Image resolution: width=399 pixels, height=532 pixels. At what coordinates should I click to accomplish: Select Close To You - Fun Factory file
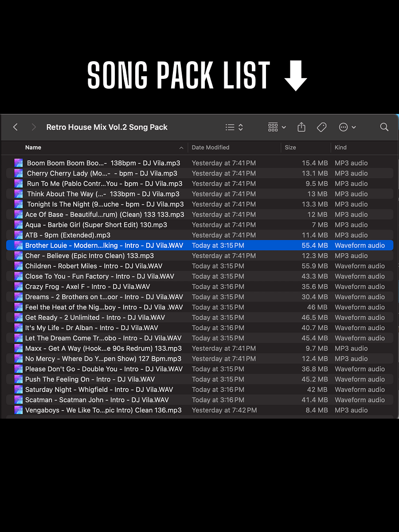(x=199, y=276)
